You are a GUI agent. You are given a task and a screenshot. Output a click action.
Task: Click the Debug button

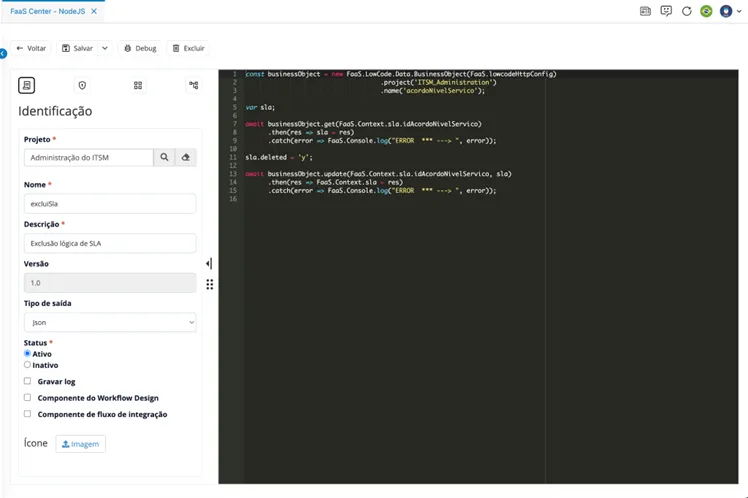pyautogui.click(x=140, y=48)
